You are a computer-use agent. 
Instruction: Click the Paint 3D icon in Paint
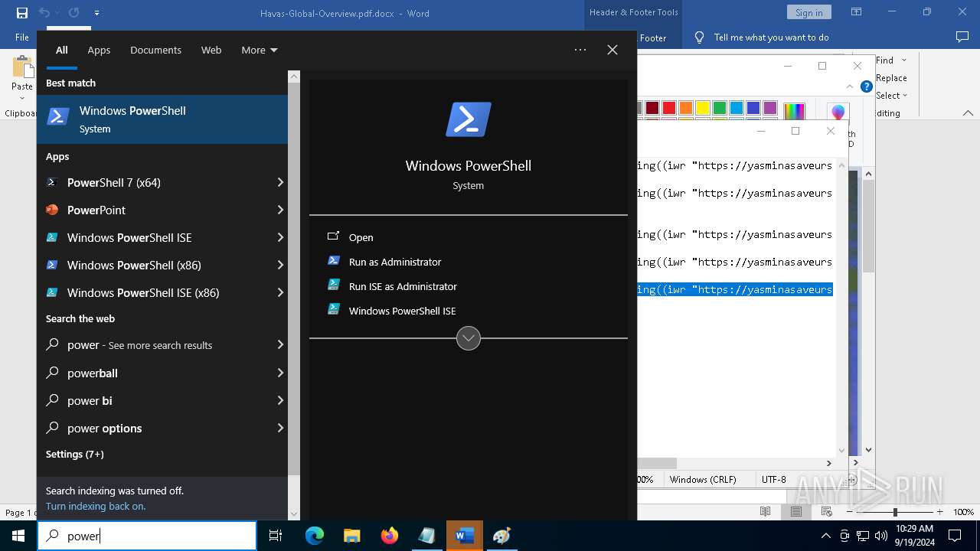tap(838, 113)
